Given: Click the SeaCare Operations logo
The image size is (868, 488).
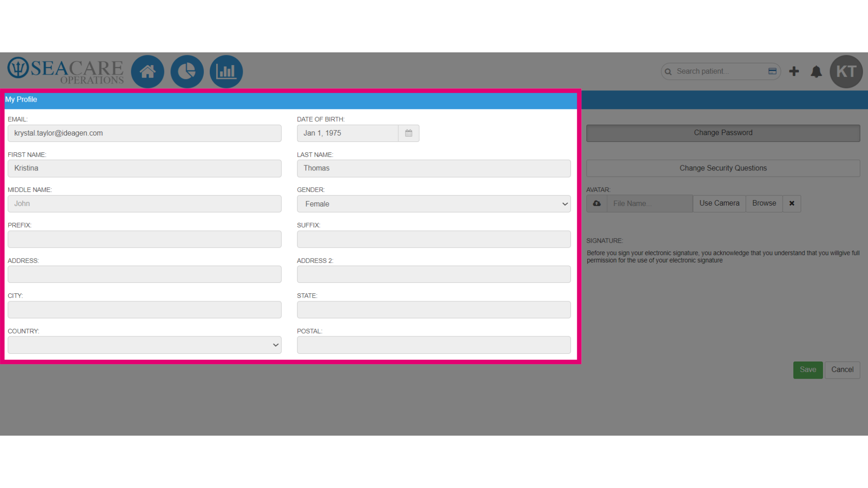Looking at the screenshot, I should 66,71.
